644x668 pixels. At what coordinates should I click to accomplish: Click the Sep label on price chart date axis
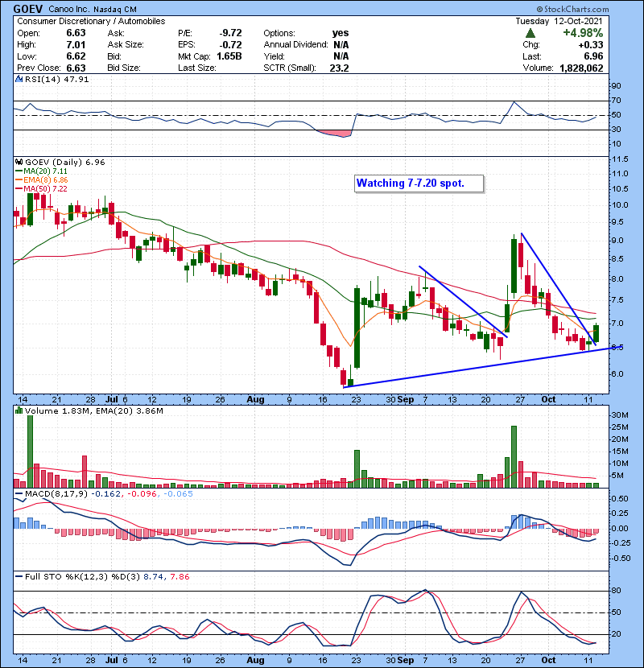coord(406,400)
